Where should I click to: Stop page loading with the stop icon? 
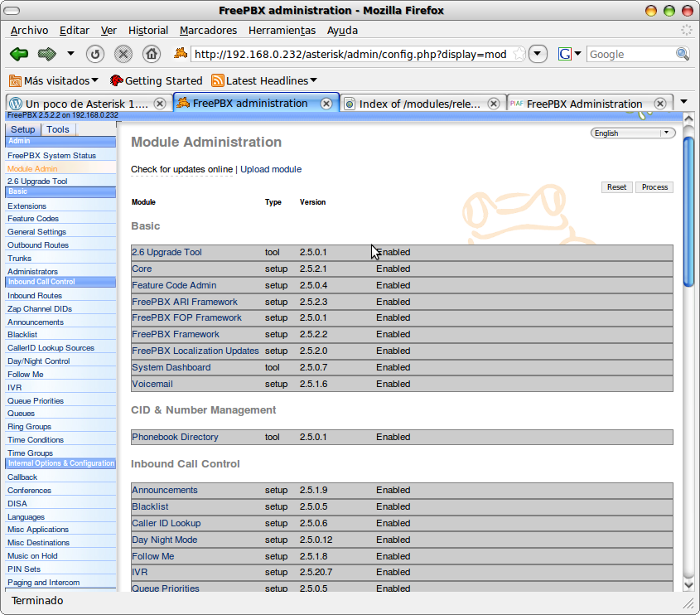pyautogui.click(x=123, y=52)
